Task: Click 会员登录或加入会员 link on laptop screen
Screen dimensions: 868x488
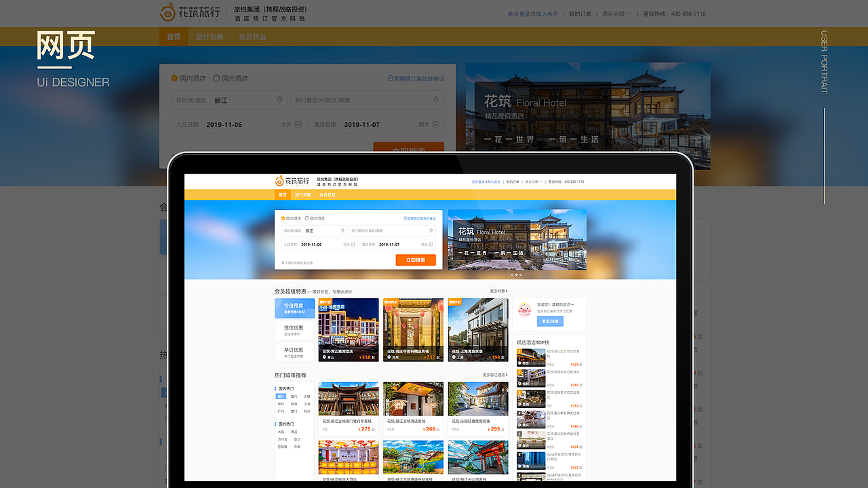Action: tap(486, 182)
